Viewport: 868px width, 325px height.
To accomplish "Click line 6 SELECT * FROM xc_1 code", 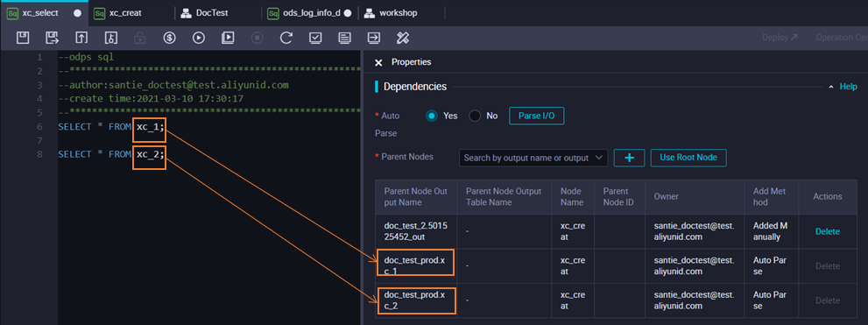I will pos(111,127).
